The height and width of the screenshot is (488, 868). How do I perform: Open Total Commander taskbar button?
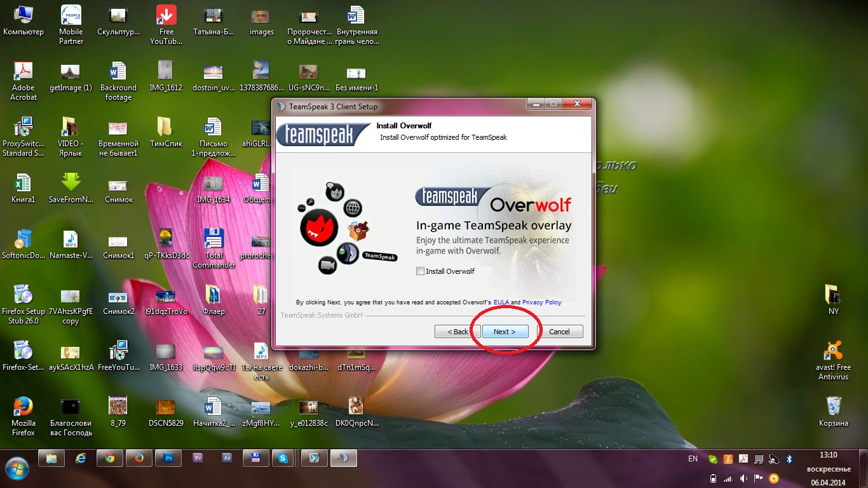tap(256, 457)
